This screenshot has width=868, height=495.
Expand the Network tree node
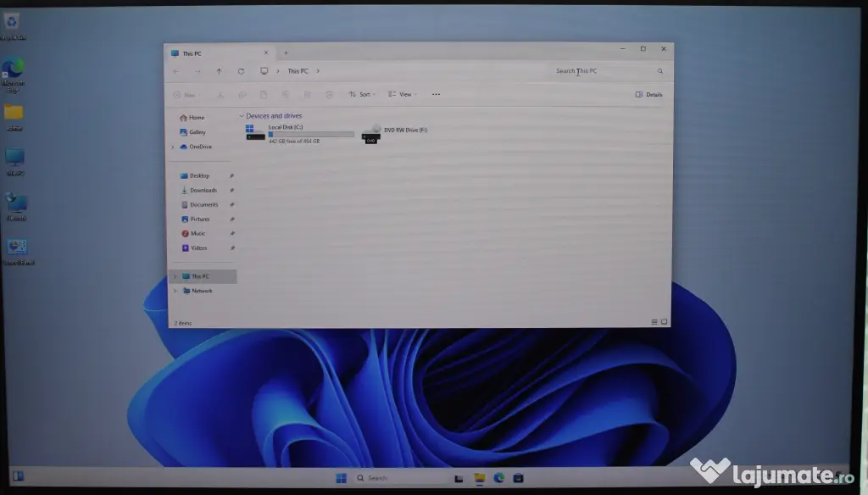pyautogui.click(x=175, y=291)
